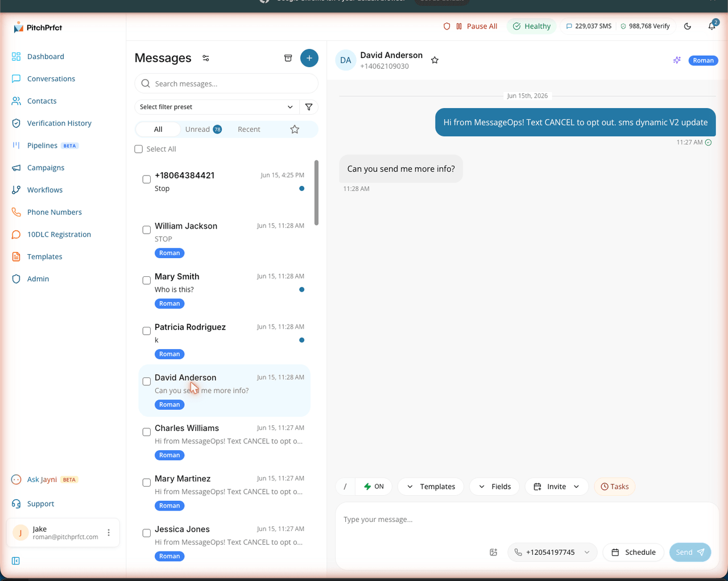The height and width of the screenshot is (581, 728).
Task: Open the archive icon in Messages header
Action: tap(288, 58)
